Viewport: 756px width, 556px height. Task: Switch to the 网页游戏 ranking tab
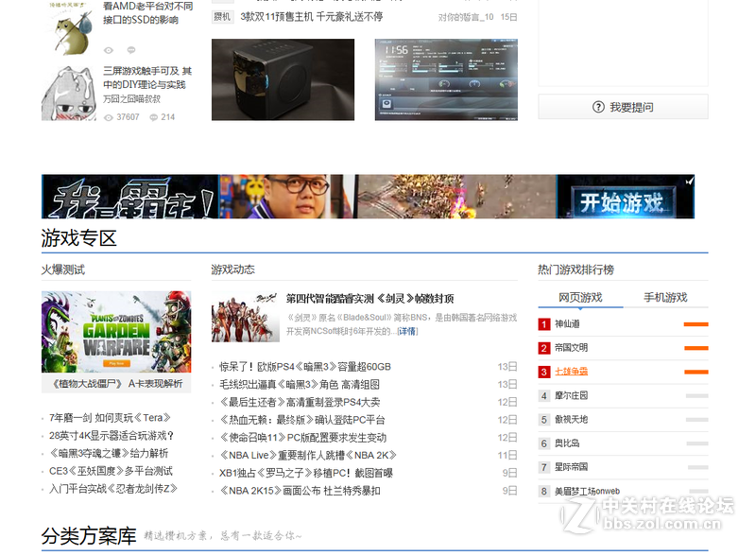pos(579,296)
